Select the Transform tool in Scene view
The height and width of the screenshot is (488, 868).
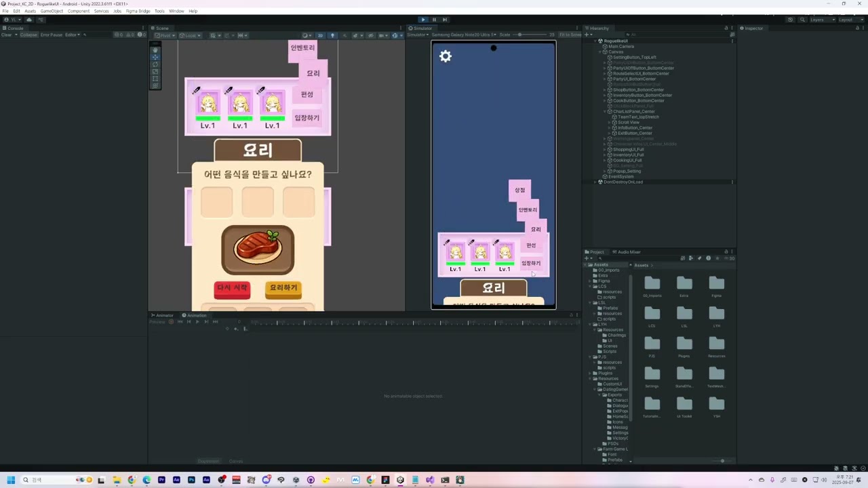click(x=155, y=86)
